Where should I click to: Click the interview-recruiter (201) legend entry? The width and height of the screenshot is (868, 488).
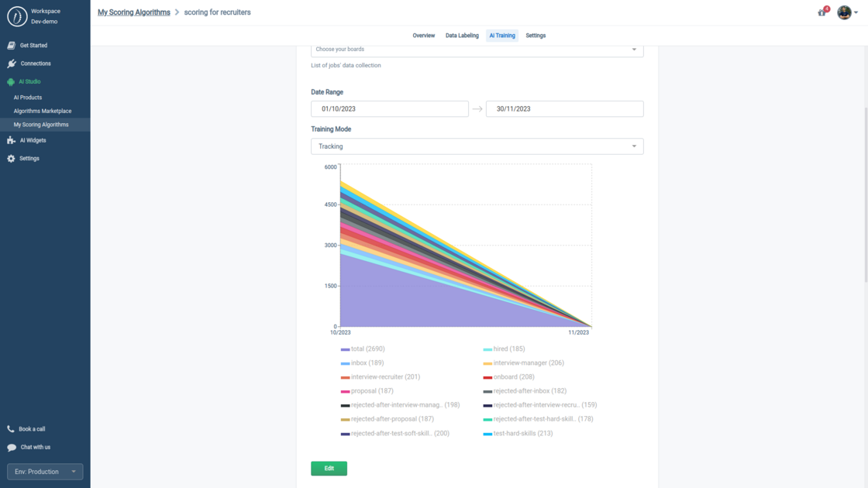381,377
